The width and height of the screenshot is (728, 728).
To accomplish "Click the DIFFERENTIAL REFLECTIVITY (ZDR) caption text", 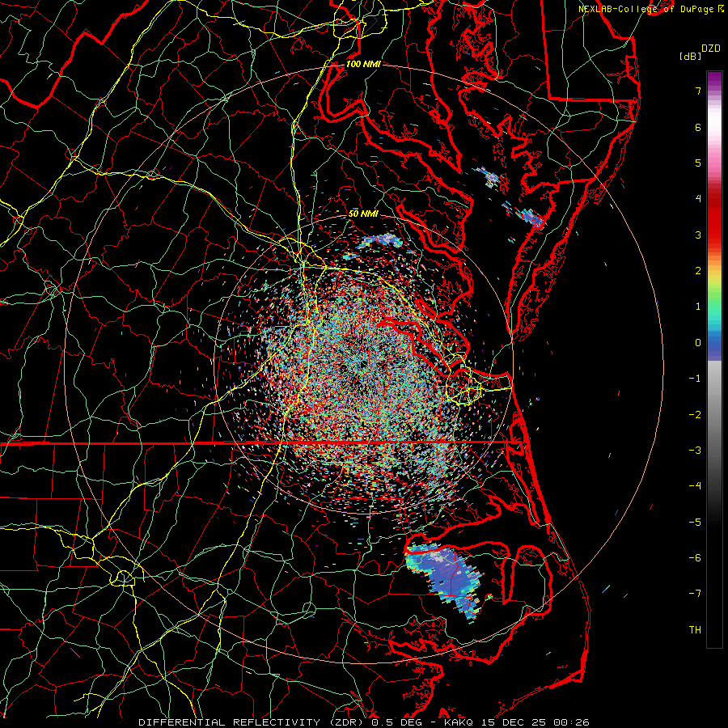I will [x=252, y=722].
